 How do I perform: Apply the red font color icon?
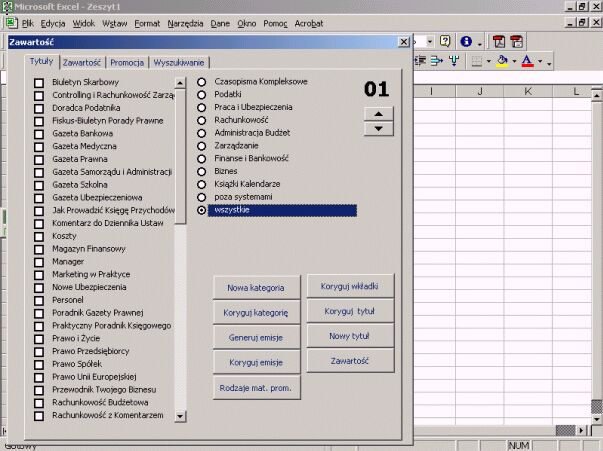528,62
